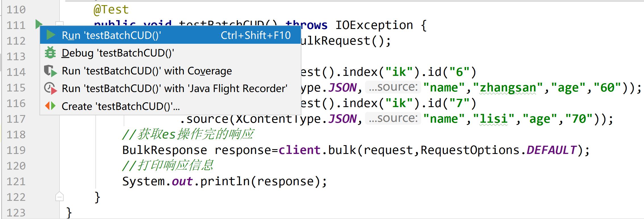Click the green run gutter icon on line 111
The image size is (644, 219).
pos(38,24)
